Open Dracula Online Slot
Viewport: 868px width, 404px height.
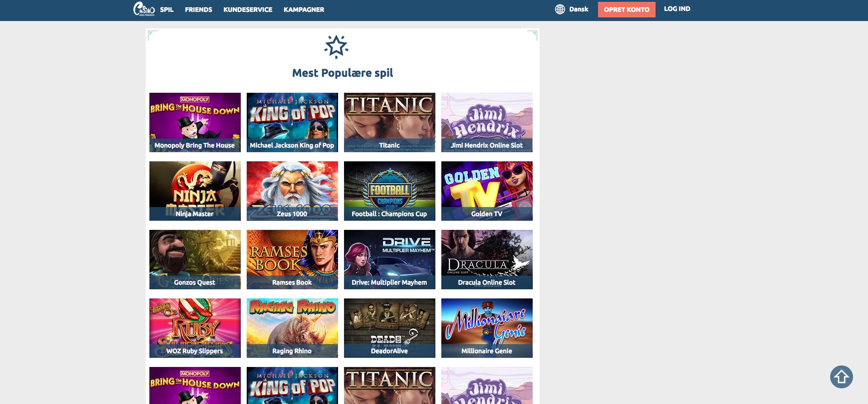click(x=487, y=260)
